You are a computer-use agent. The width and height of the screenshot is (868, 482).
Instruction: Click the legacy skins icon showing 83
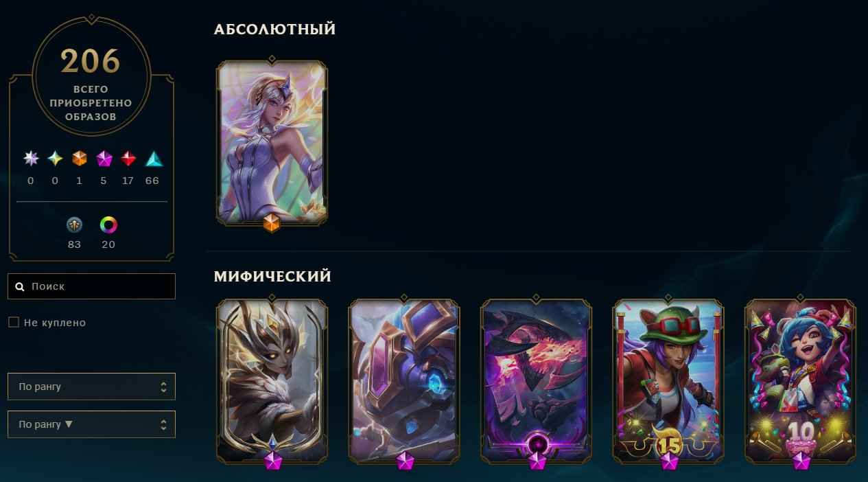point(74,225)
